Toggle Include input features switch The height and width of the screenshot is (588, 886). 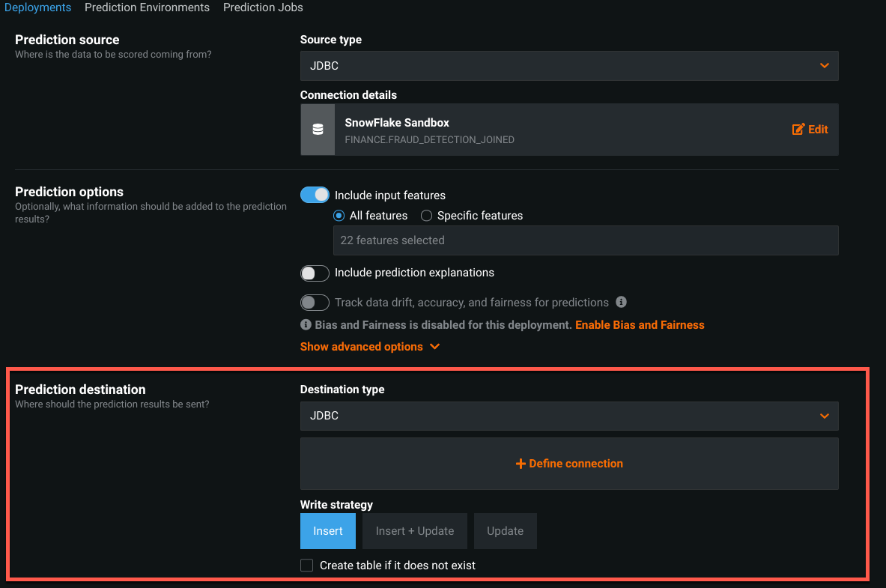(x=315, y=195)
